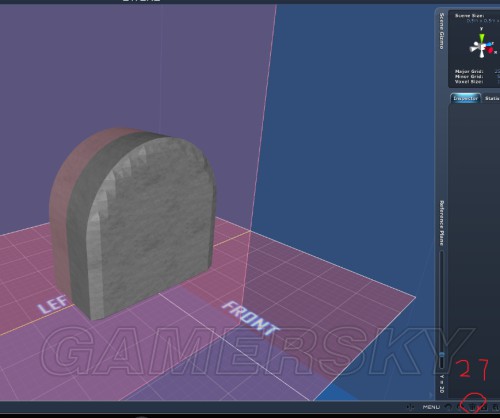This screenshot has width=500, height=418.
Task: Click the boxed icon right of circled icon
Action: (x=483, y=407)
